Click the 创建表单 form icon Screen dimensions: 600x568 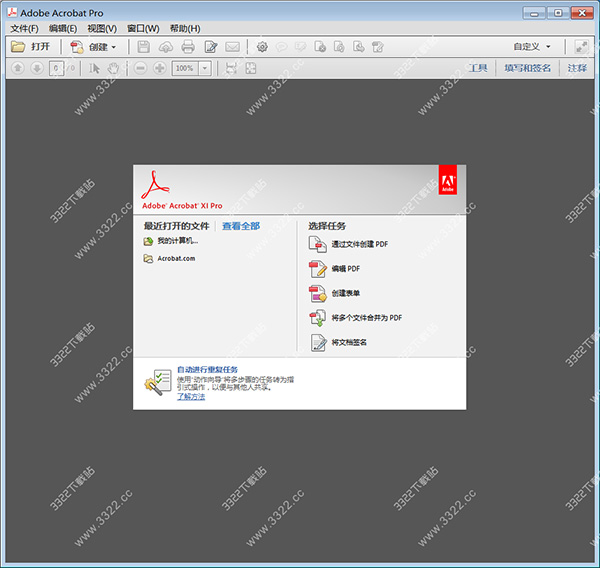[317, 293]
